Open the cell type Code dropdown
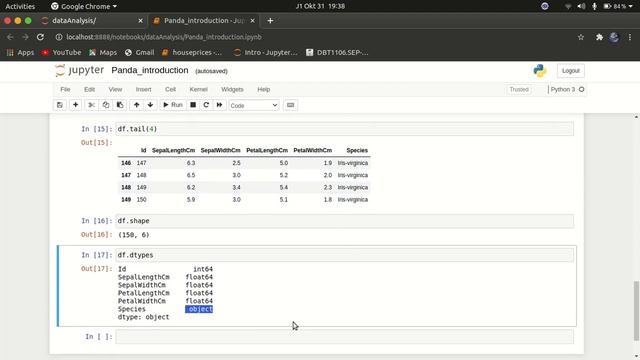 pyautogui.click(x=253, y=105)
